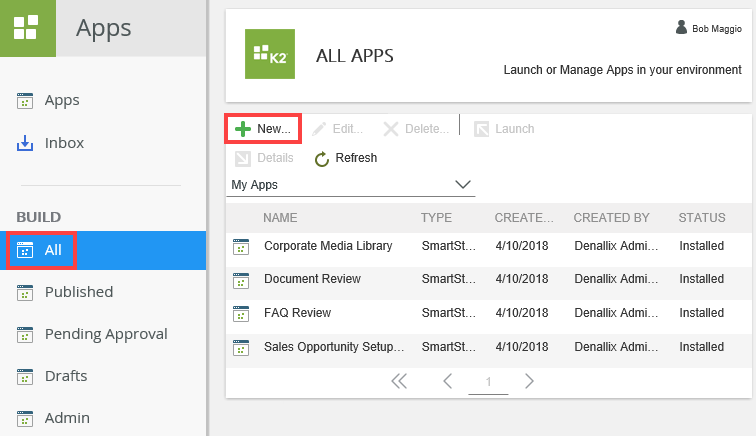Go to the next page arrow
The width and height of the screenshot is (756, 436).
click(529, 381)
